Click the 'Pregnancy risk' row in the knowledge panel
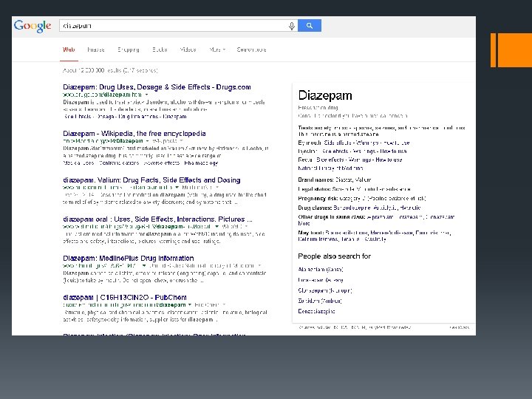 [x=361, y=199]
